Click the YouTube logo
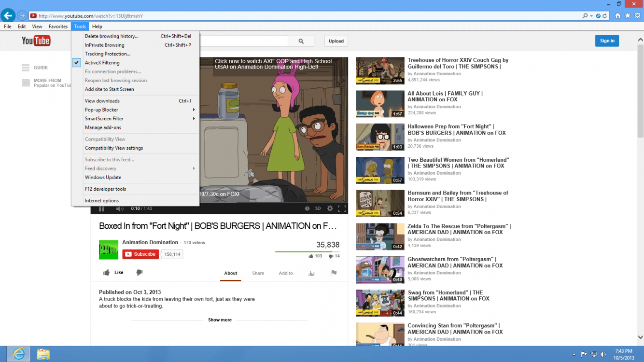The height and width of the screenshot is (362, 644). pyautogui.click(x=36, y=41)
